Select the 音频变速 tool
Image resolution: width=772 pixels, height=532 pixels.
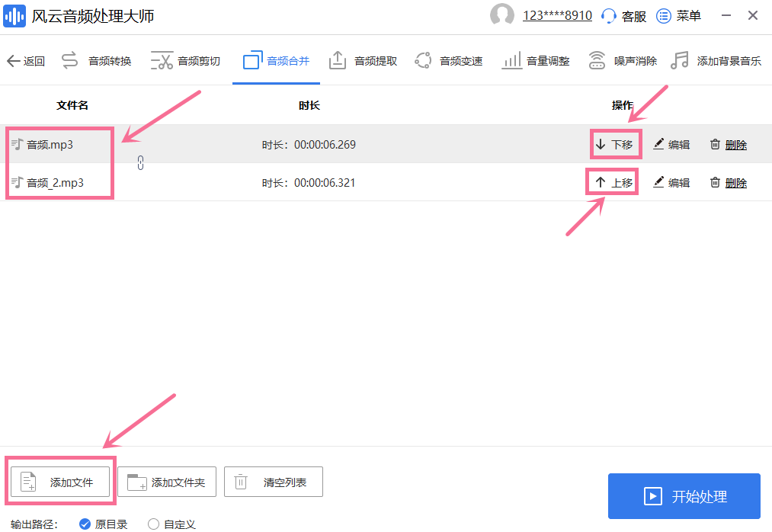coord(449,61)
